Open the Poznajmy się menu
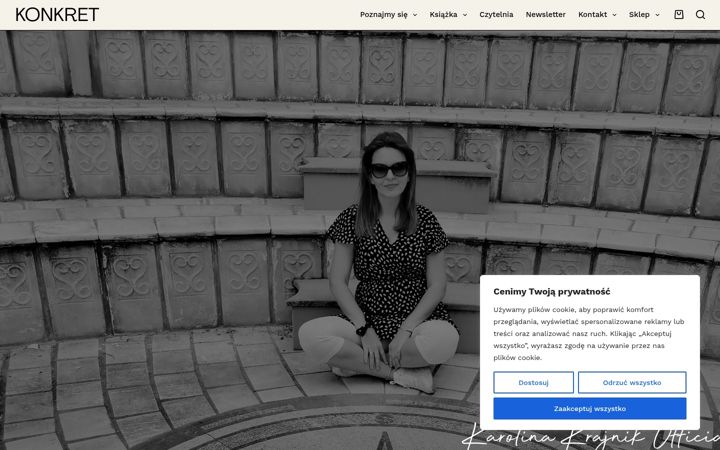720x450 pixels. coord(383,15)
